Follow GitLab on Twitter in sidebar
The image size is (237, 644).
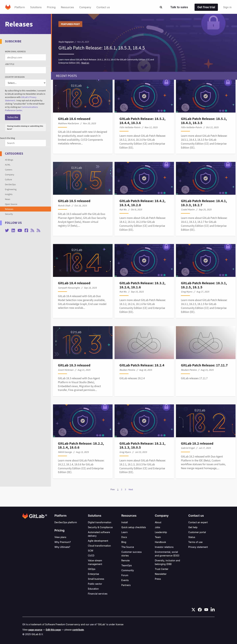[7, 231]
